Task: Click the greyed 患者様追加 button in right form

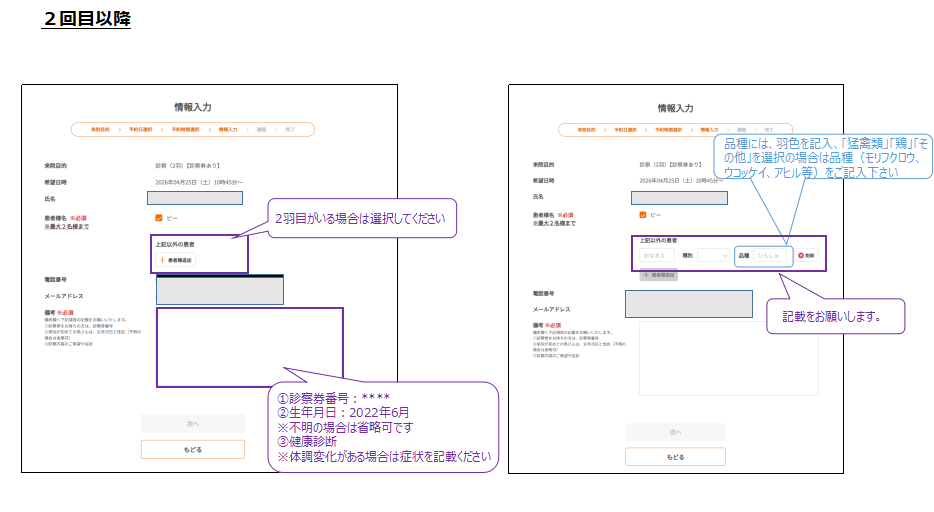Action: coord(659,274)
